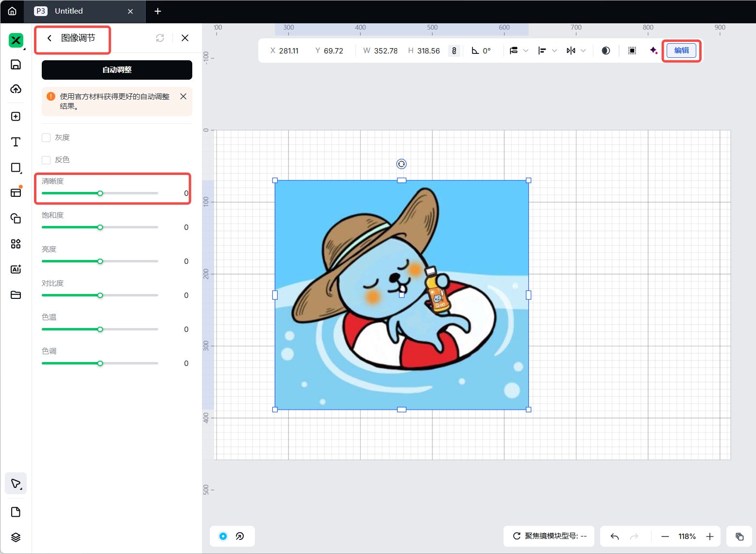
Task: Click the width value field
Action: click(386, 51)
